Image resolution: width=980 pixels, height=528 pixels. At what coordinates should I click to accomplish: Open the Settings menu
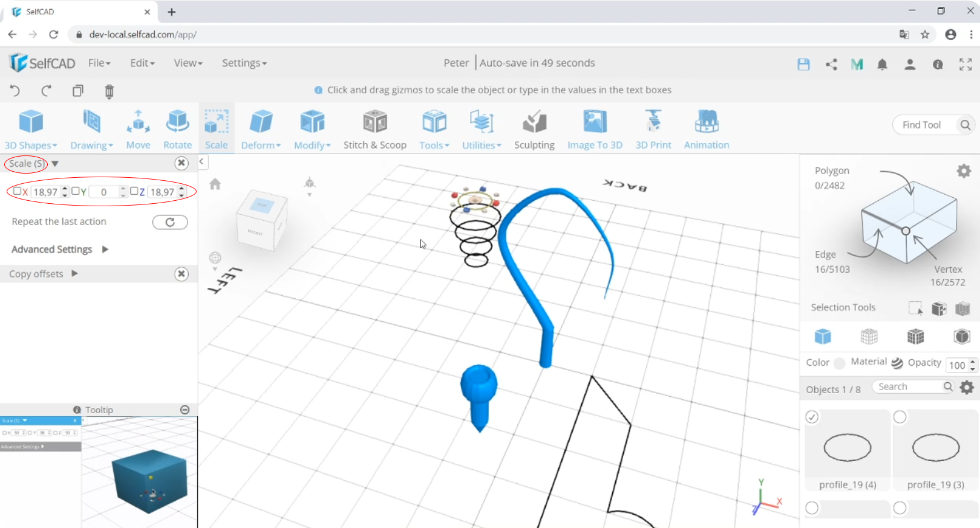[x=244, y=63]
